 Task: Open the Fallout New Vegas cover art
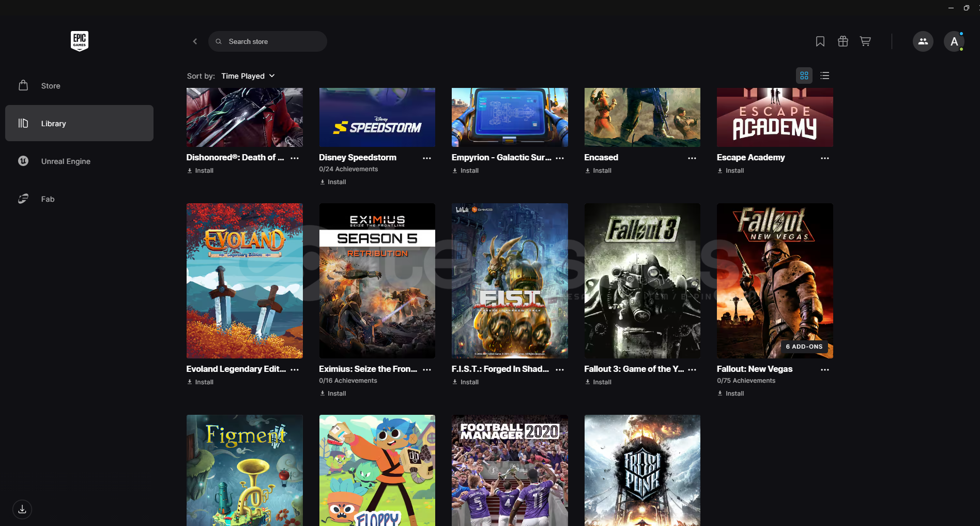pyautogui.click(x=775, y=281)
